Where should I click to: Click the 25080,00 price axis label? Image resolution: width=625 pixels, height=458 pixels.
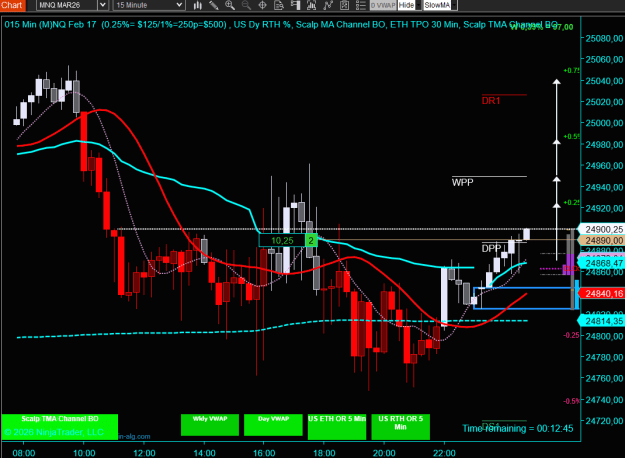pyautogui.click(x=604, y=38)
